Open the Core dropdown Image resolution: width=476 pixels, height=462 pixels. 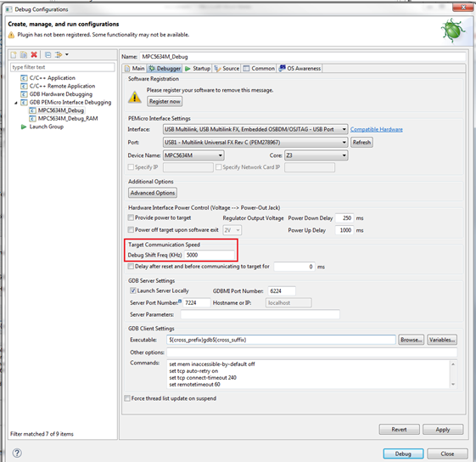click(316, 155)
